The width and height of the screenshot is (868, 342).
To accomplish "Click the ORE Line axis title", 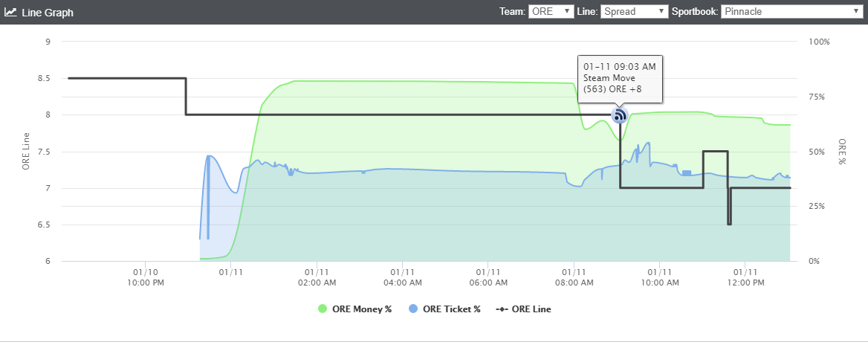I will 26,151.
